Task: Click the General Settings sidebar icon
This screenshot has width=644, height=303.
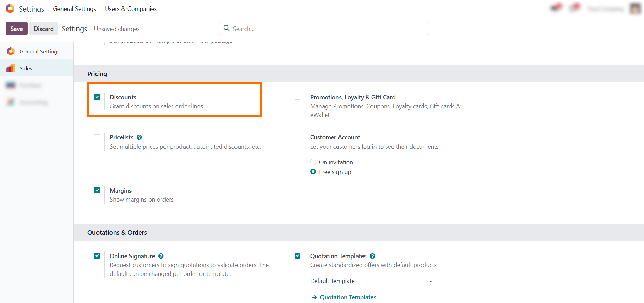Action: (x=11, y=51)
